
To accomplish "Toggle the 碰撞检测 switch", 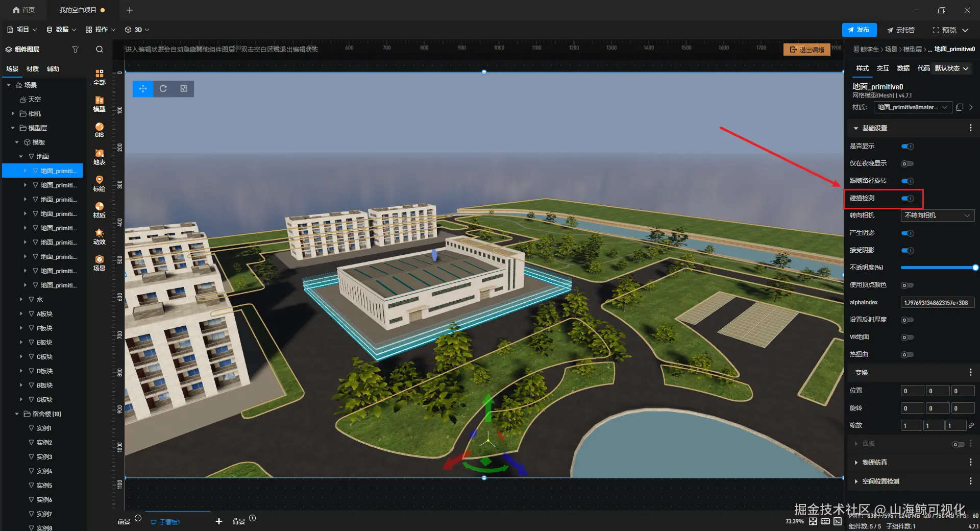I will tap(908, 199).
